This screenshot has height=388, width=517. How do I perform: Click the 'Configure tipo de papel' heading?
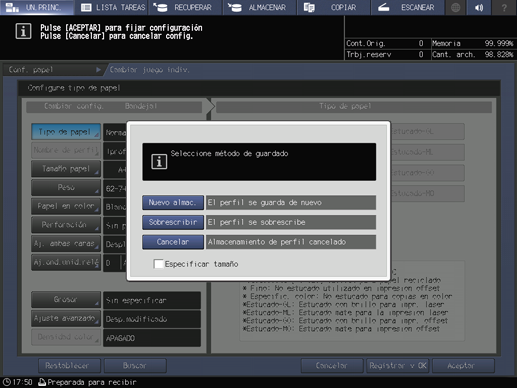click(x=74, y=88)
